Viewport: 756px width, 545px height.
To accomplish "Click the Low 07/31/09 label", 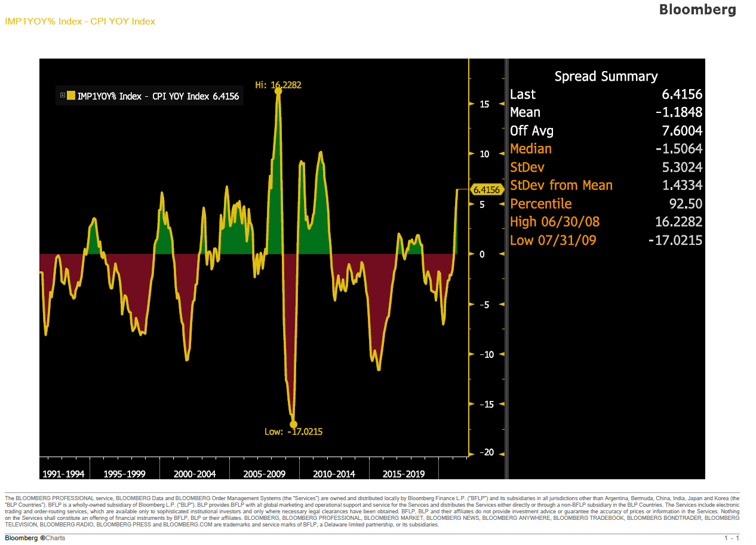I will (553, 240).
